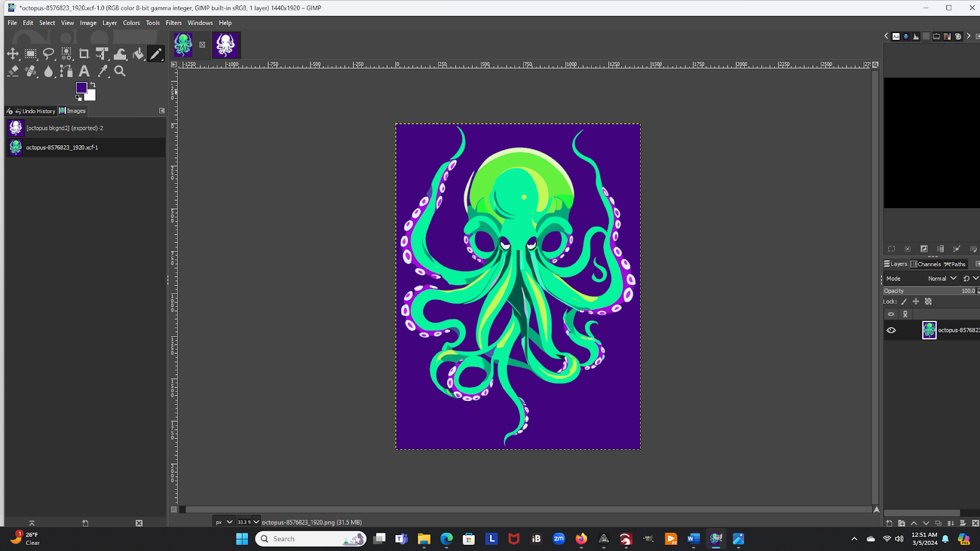Pick the Zoom magnifier tool
This screenshot has height=551, width=980.
tap(120, 72)
